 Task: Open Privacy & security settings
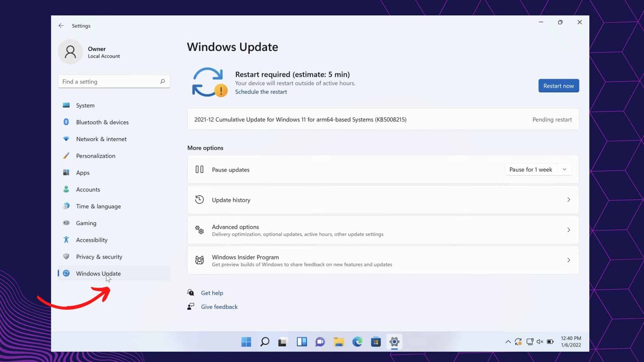[114, 257]
